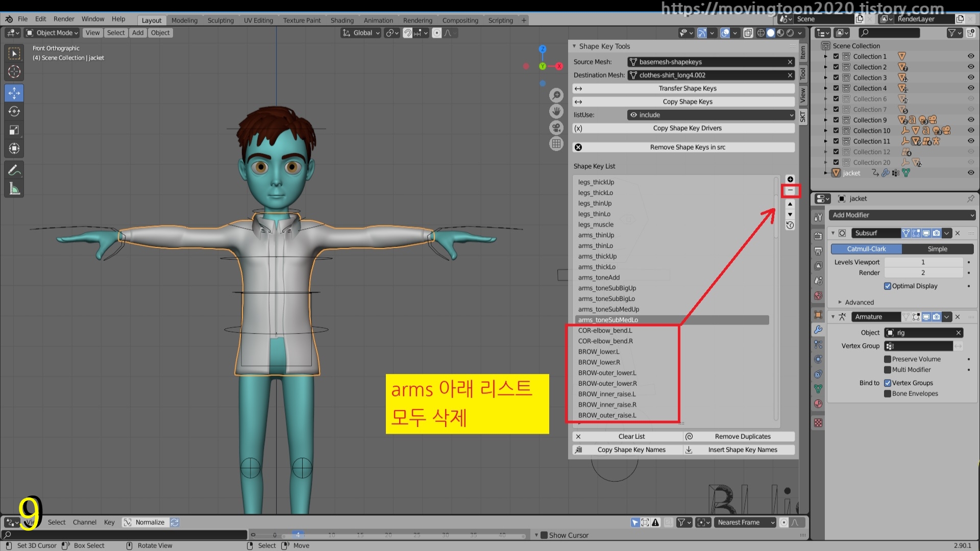Open the Texture properties checker tab
Screen dimensions: 980x551
(x=818, y=423)
